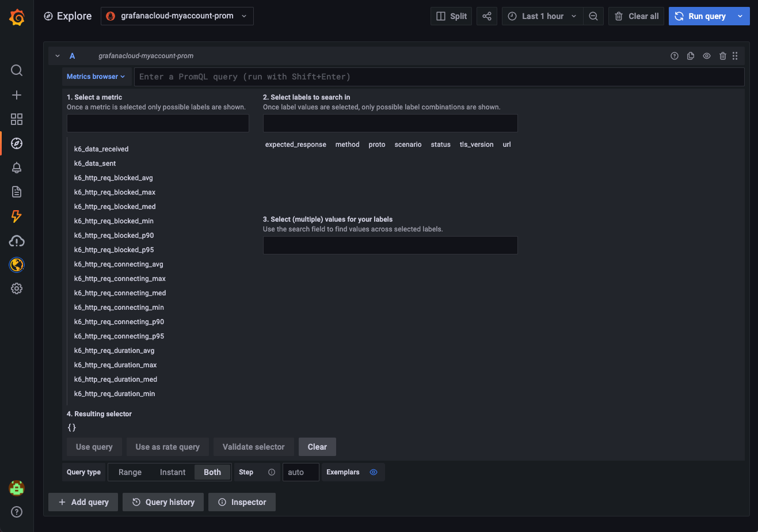Screen dimensions: 758x532
Task: Open Grafana Cloud icon in the sidebar
Action: (16, 241)
